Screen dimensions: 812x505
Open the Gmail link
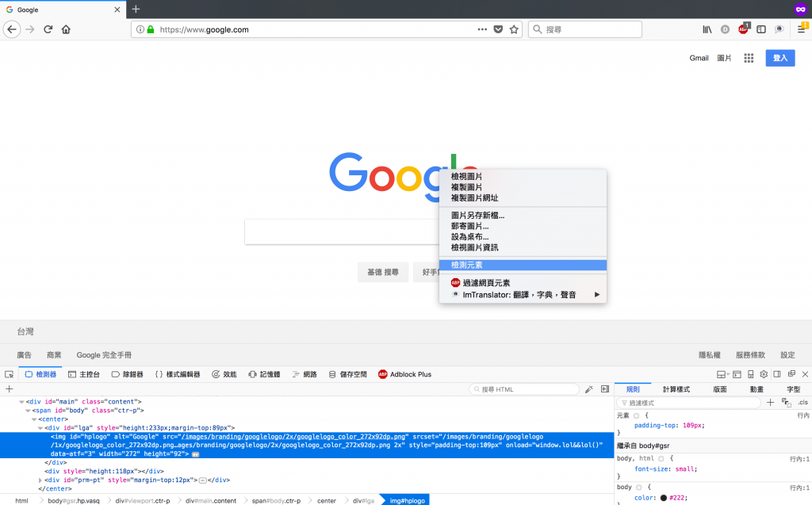(699, 58)
